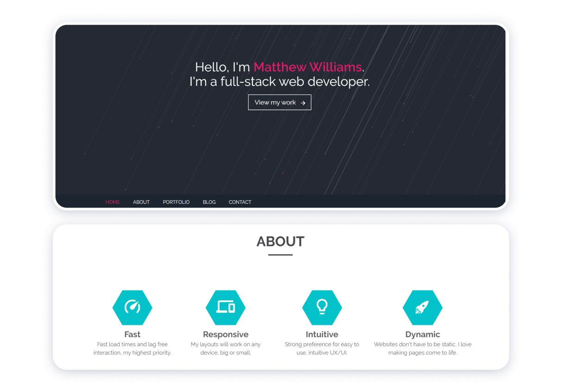Click the Intuitive lightbulb hexagon icon
Image resolution: width=562 pixels, height=392 pixels.
pos(322,307)
